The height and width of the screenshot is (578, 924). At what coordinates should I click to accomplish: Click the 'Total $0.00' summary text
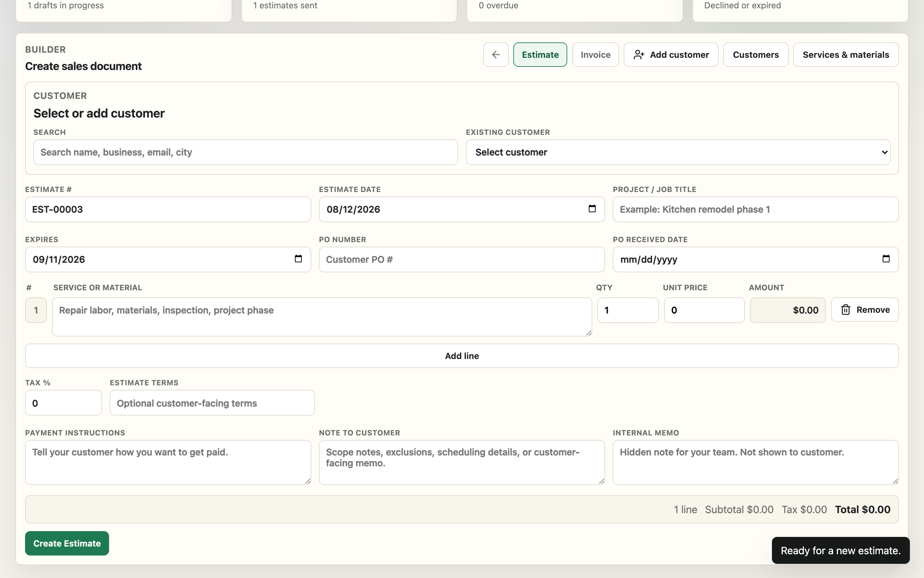862,510
